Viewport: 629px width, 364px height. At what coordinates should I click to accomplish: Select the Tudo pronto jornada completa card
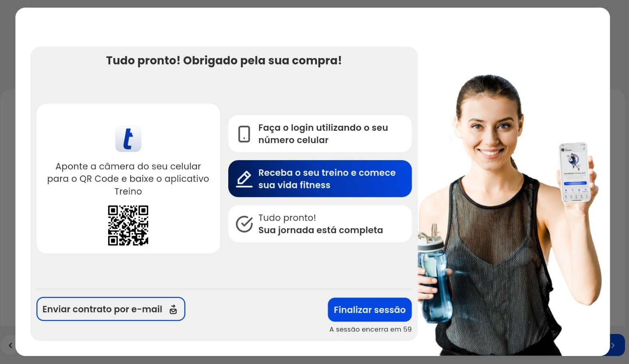320,224
